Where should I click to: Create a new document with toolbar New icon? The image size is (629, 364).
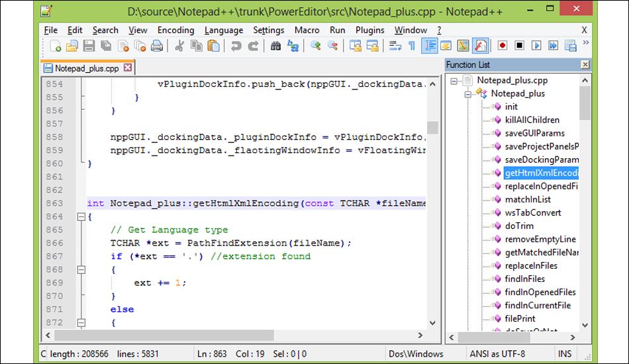coord(56,46)
